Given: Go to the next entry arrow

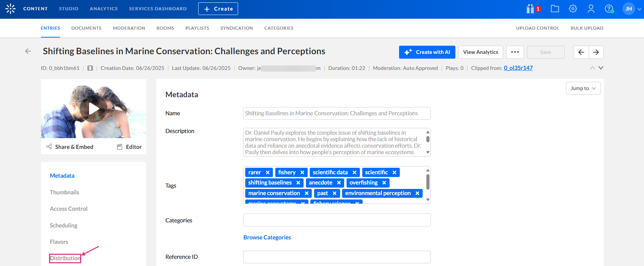Looking at the screenshot, I should point(596,52).
